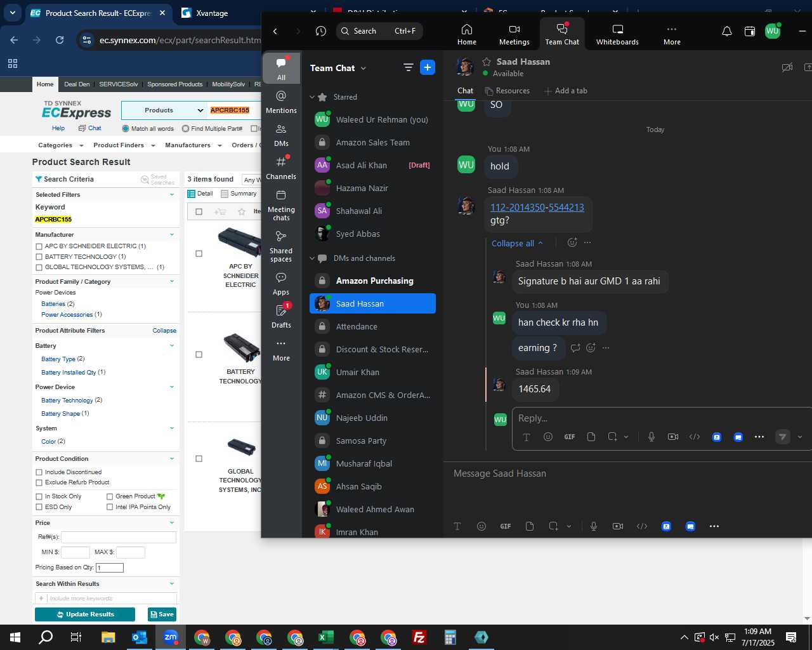
Task: Star the Saad Hassan chat
Action: tap(487, 62)
